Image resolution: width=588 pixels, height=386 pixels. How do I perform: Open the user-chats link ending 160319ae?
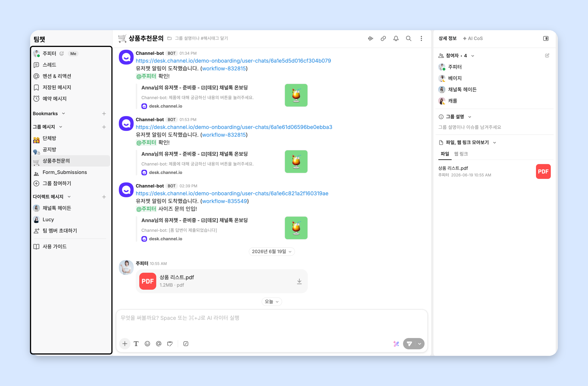[232, 194]
